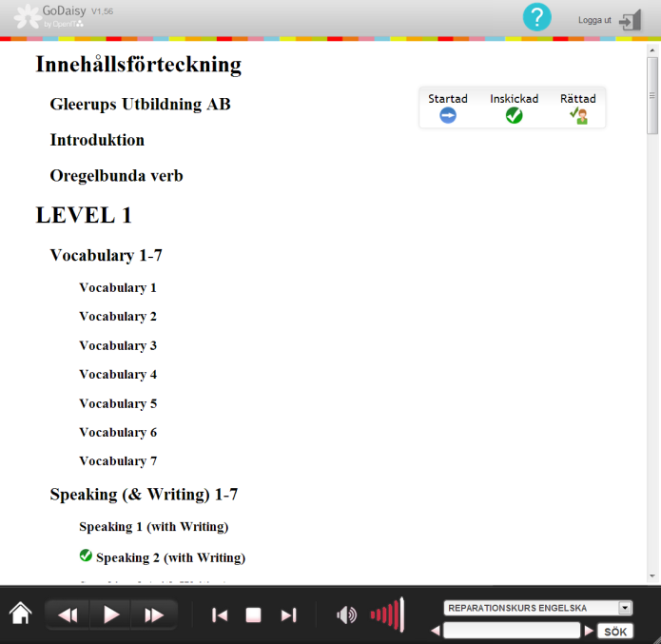Open the help question mark icon

point(536,17)
